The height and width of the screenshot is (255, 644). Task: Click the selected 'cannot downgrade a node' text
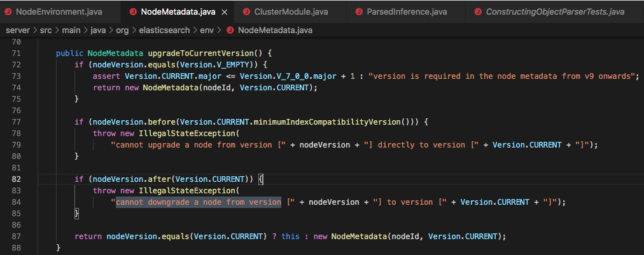199,202
